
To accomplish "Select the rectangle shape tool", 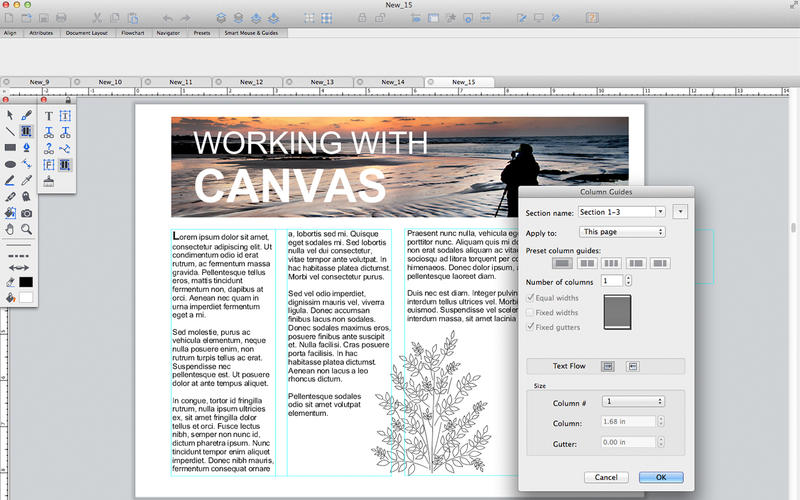I will click(x=10, y=148).
